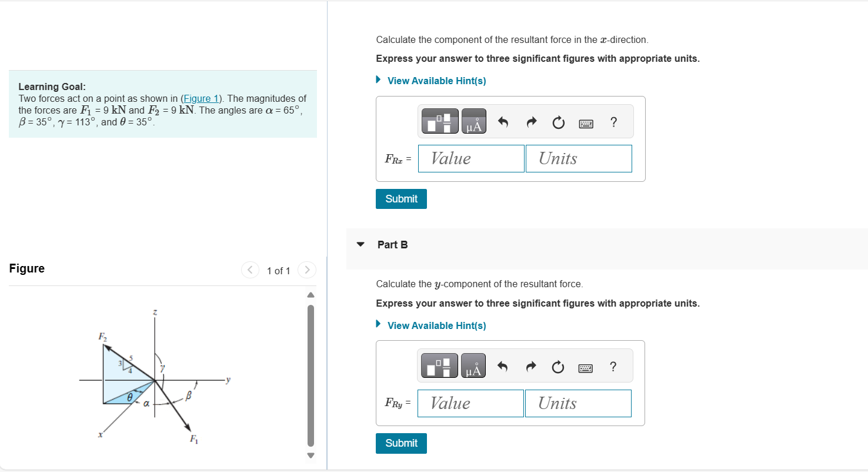
Task: Open the template icon in Part B toolbar
Action: coord(439,365)
